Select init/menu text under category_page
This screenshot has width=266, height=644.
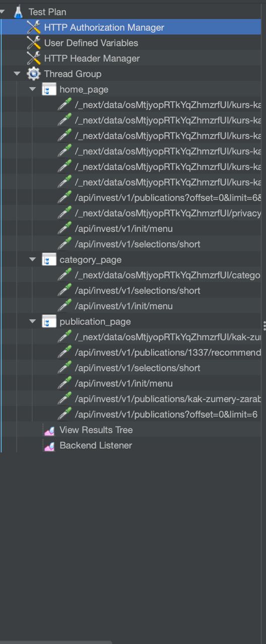coord(124,306)
